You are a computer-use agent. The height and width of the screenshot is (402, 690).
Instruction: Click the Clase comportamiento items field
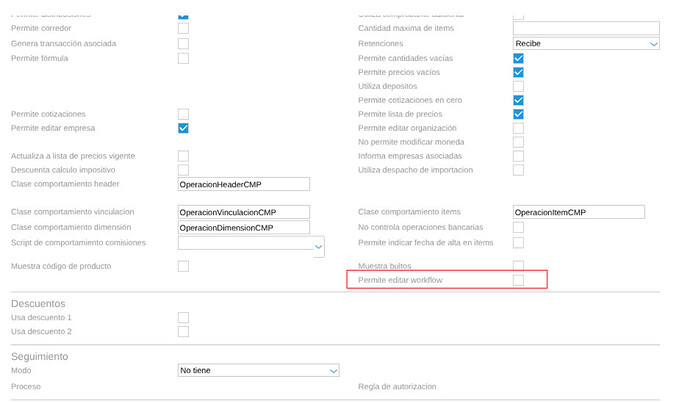(578, 212)
